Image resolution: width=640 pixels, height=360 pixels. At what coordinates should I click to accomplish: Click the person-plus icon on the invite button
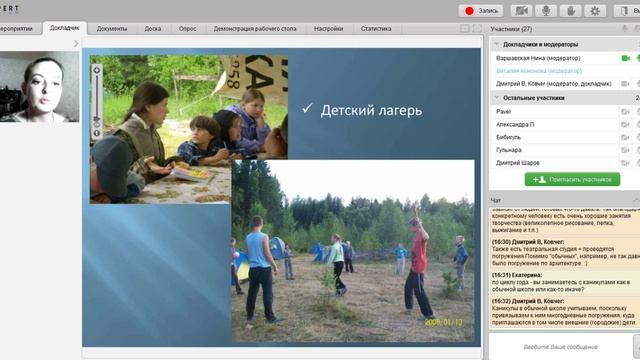539,179
